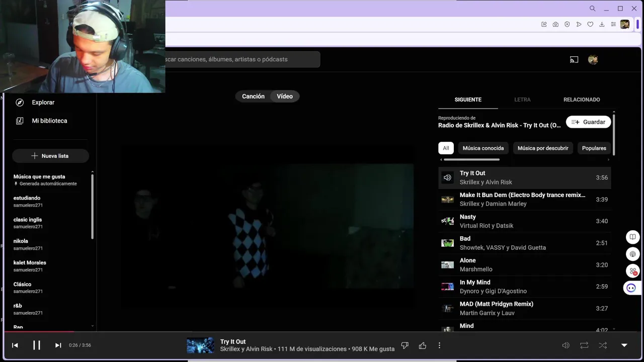This screenshot has width=644, height=362.
Task: Switch to Vídeo mode
Action: (x=285, y=97)
